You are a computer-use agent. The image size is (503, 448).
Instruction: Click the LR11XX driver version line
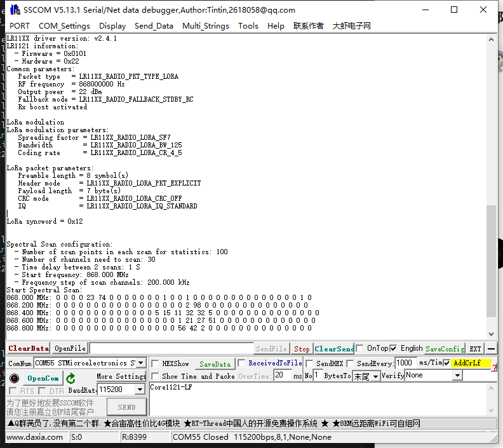[x=62, y=38]
